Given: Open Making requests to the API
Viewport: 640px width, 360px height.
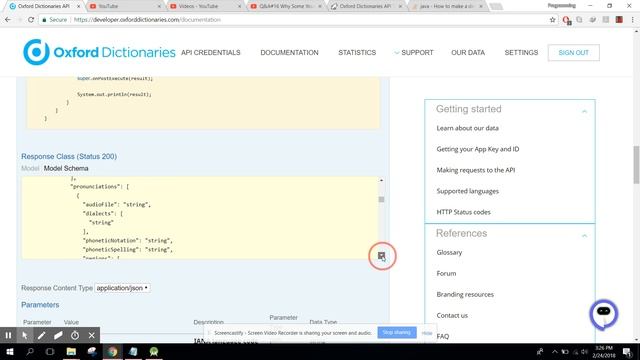Looking at the screenshot, I should (x=476, y=170).
